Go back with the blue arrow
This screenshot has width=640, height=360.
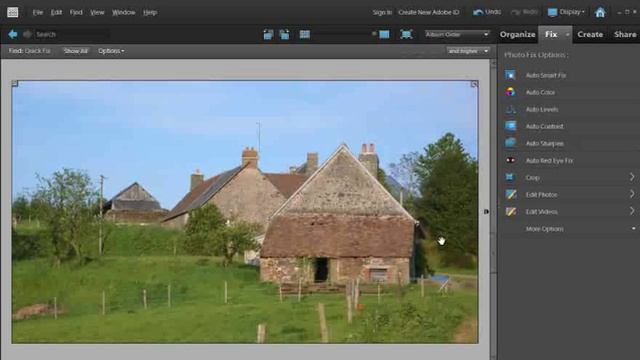pos(13,34)
